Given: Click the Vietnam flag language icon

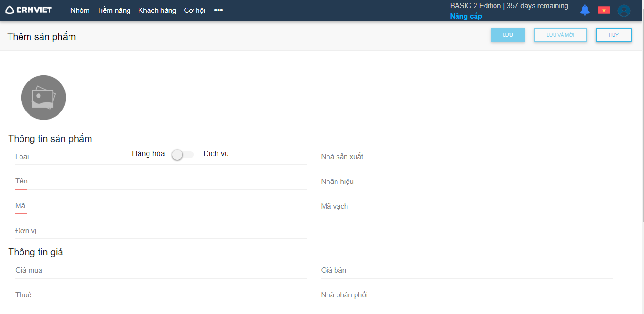Looking at the screenshot, I should click(x=604, y=10).
